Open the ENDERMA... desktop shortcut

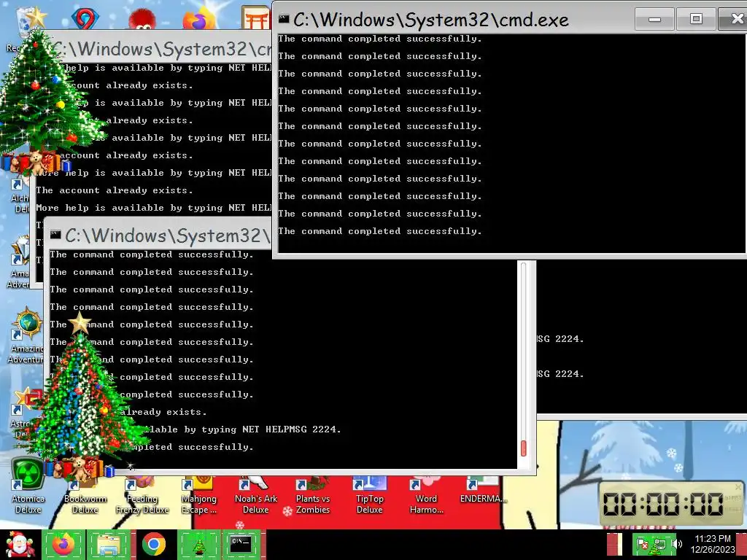click(483, 491)
